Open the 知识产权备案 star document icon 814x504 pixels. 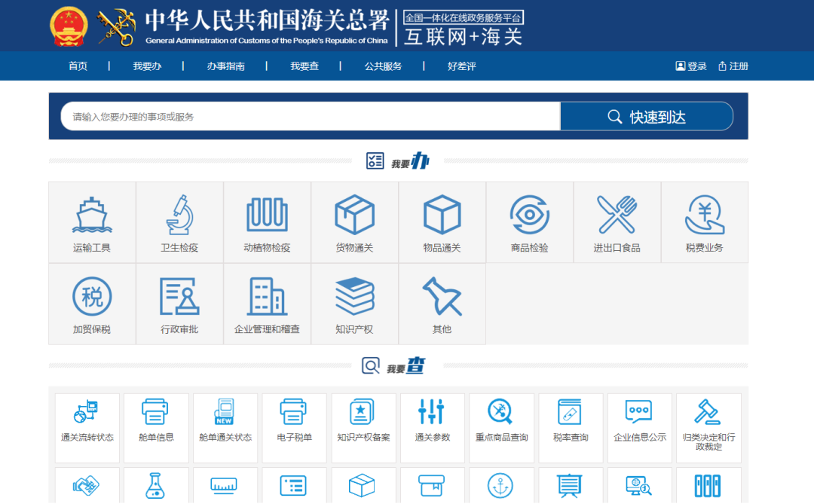click(363, 411)
